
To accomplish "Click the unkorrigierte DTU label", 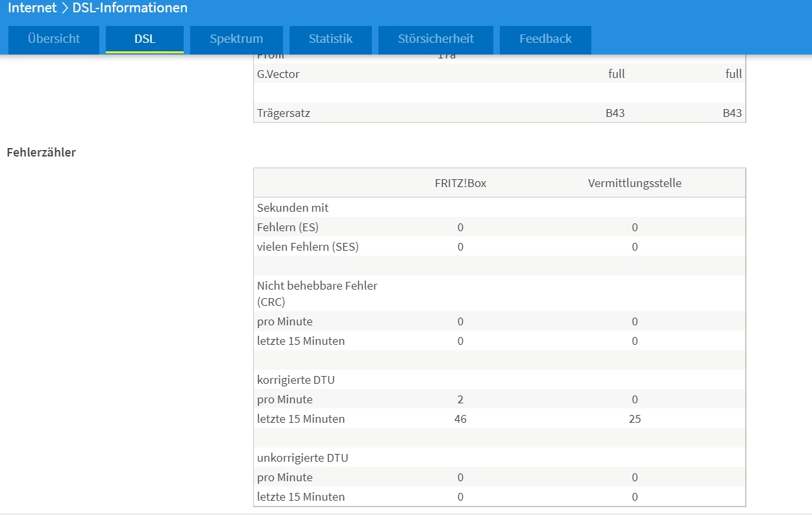I will click(302, 458).
